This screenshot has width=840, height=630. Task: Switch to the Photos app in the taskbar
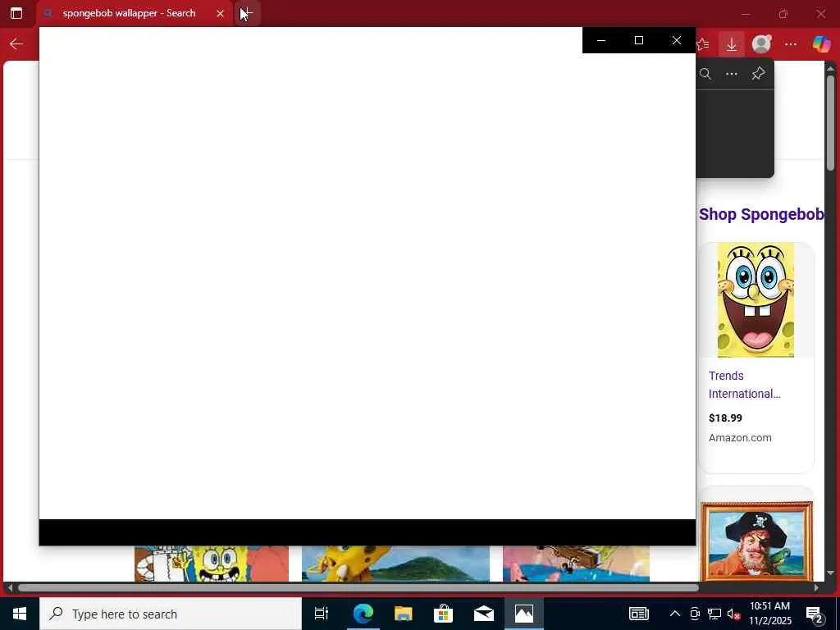tap(524, 614)
